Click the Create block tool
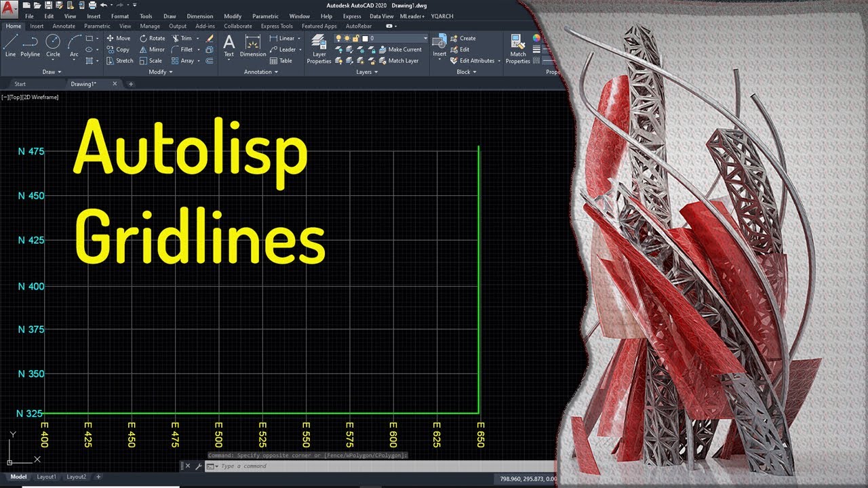Viewport: 868px width, 488px height. [x=462, y=39]
